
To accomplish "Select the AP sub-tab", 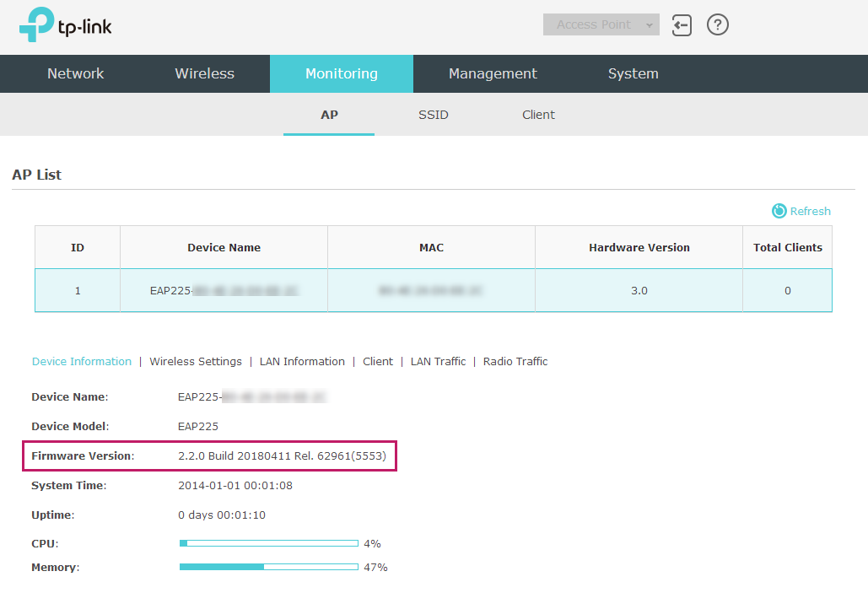I will pyautogui.click(x=329, y=115).
